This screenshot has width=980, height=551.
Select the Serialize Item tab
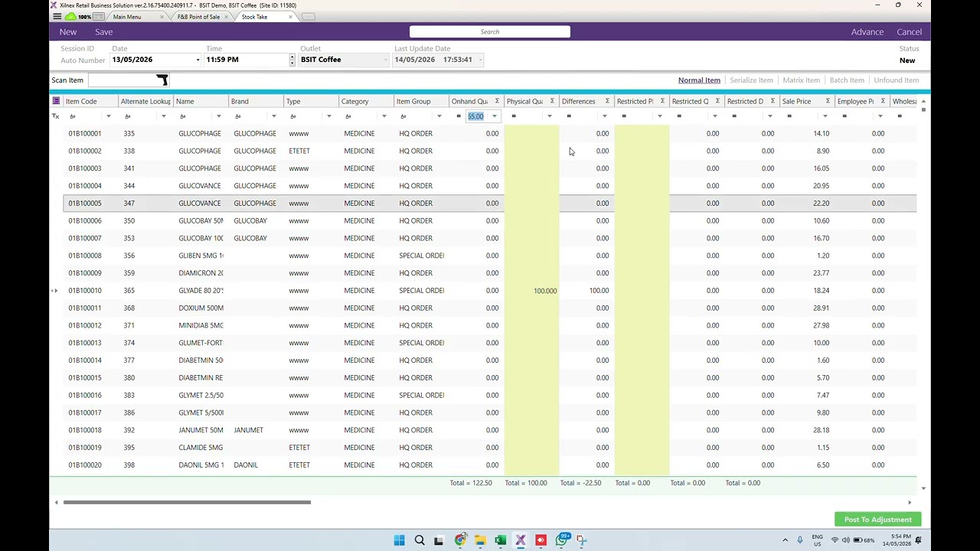(751, 80)
